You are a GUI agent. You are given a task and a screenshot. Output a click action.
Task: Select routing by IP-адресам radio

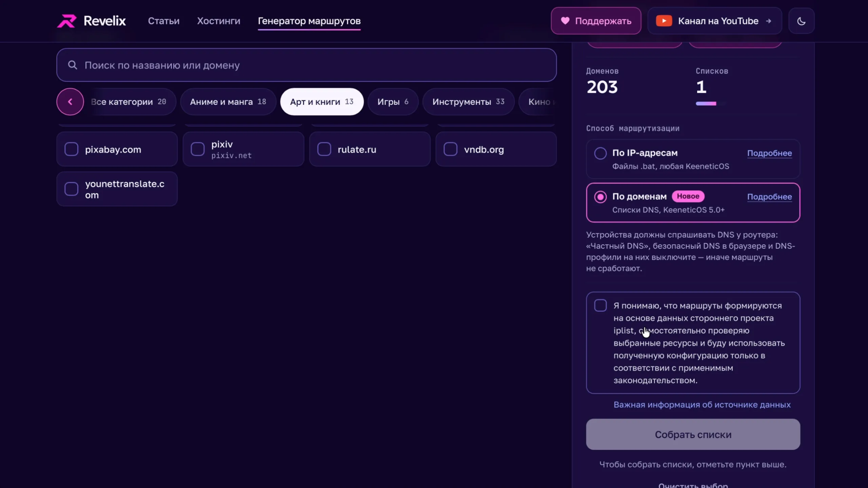point(600,153)
